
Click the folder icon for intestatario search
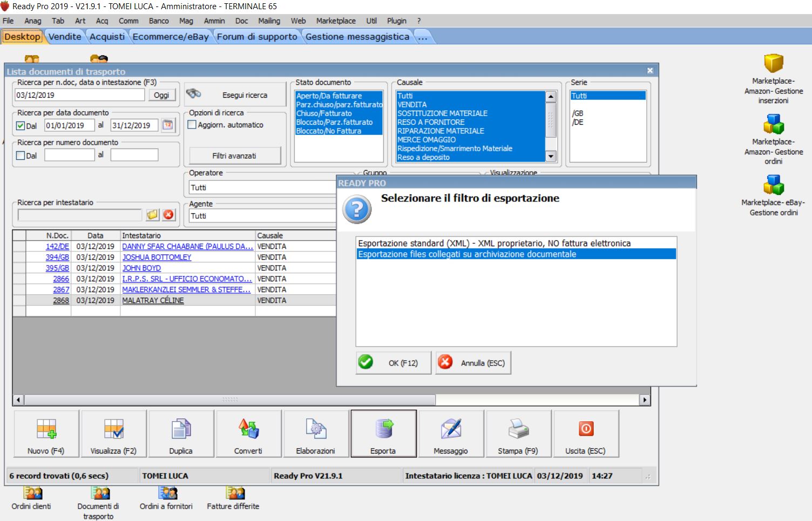(x=153, y=215)
